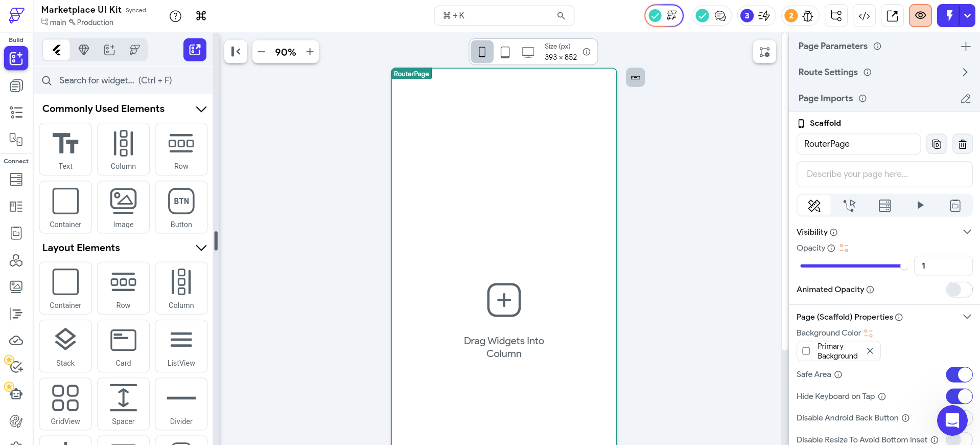
Task: Select the tablet device view
Action: pyautogui.click(x=505, y=52)
